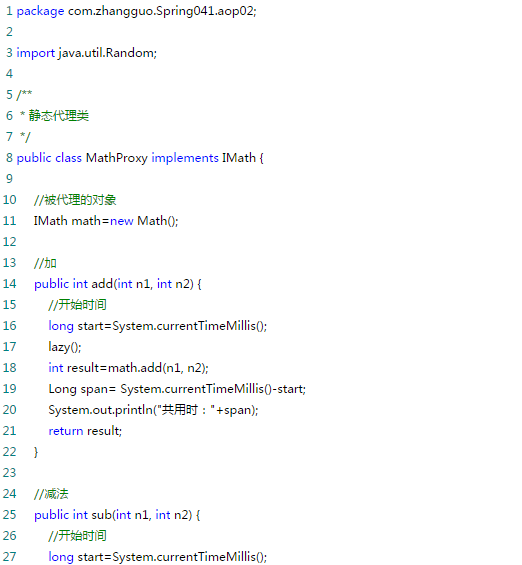Click the comment '//被代理的对象'
Image resolution: width=522 pixels, height=565 pixels.
[75, 200]
